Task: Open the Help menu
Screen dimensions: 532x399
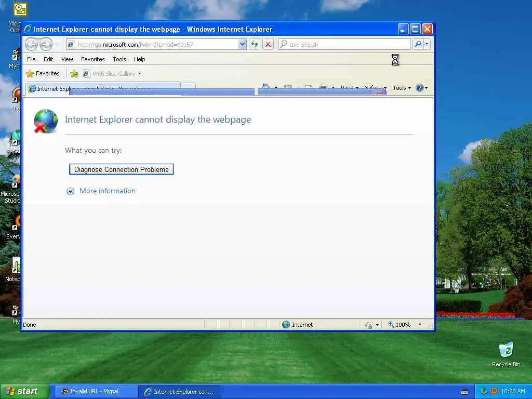Action: [139, 59]
